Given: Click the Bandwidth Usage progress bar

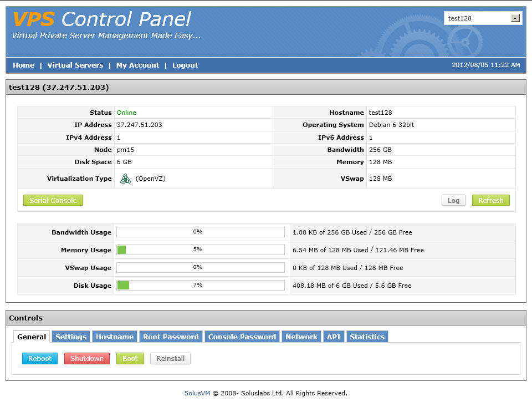Looking at the screenshot, I should pos(201,232).
